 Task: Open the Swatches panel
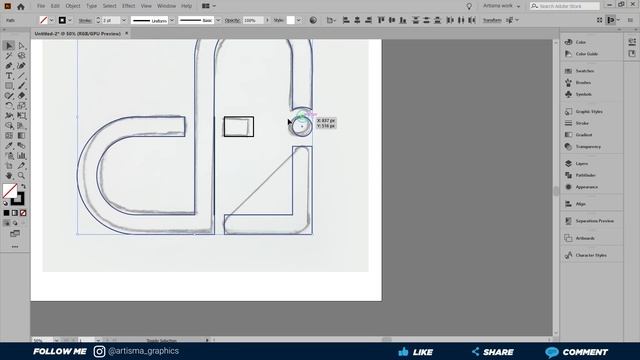click(584, 71)
